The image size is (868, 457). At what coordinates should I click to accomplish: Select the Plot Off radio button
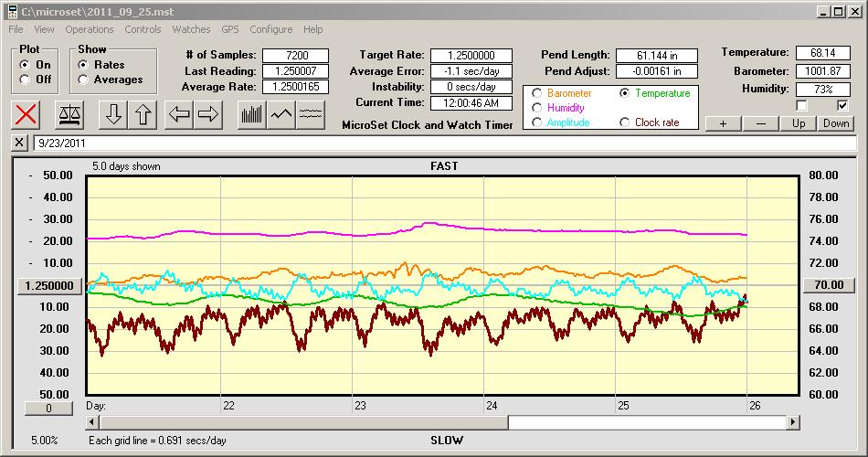pos(25,80)
